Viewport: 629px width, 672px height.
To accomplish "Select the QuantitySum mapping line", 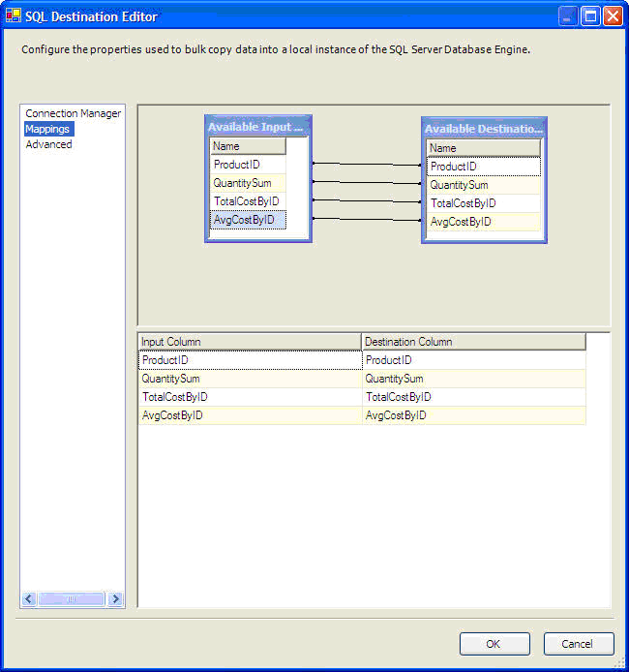I will (367, 183).
